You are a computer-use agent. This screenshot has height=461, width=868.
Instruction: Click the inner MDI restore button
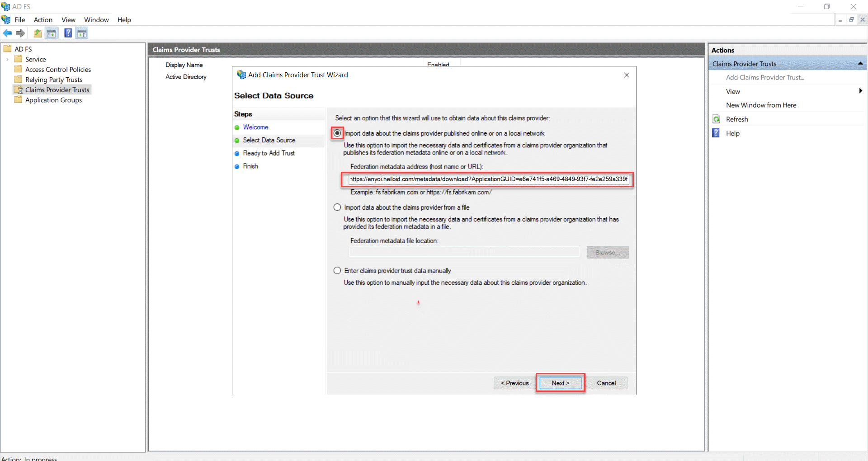click(851, 20)
